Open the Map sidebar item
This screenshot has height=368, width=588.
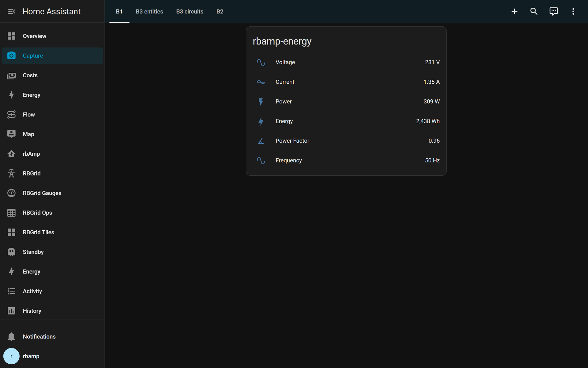point(52,134)
